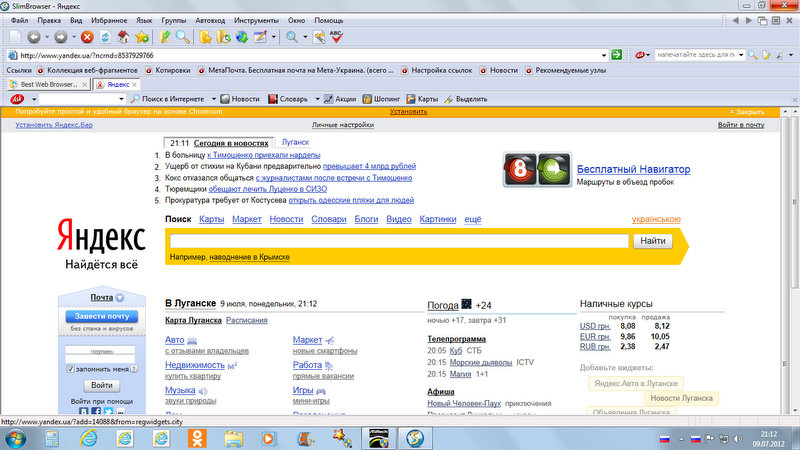Click magnifier icon beside the quick search box
Image resolution: width=800 pixels, height=450 pixels.
(x=753, y=55)
